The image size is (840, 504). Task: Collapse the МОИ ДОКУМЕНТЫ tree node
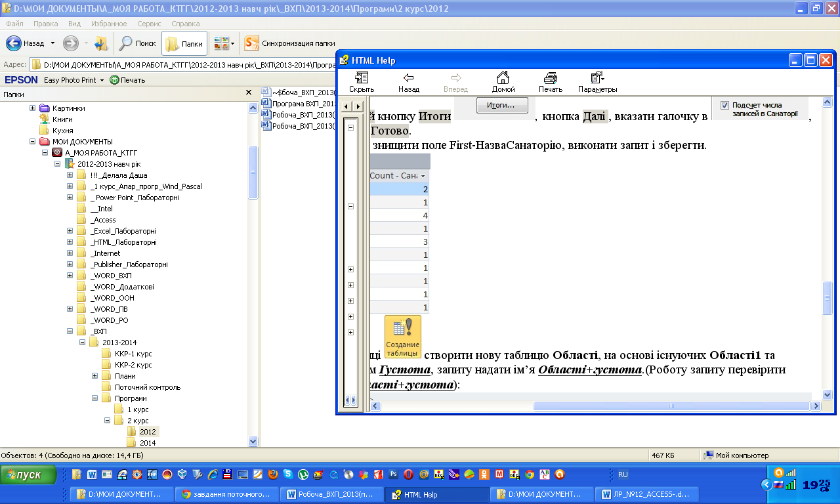[33, 142]
